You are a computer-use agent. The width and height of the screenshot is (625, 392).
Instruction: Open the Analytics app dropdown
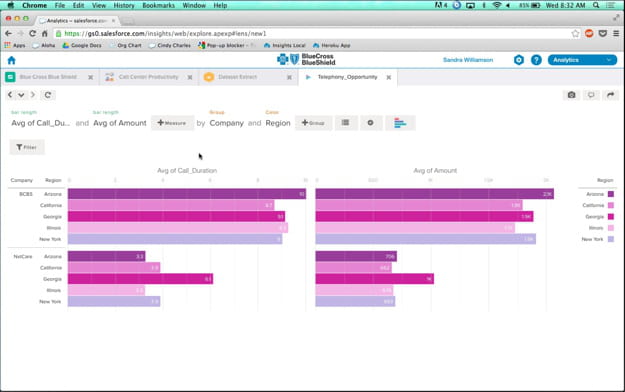(582, 60)
